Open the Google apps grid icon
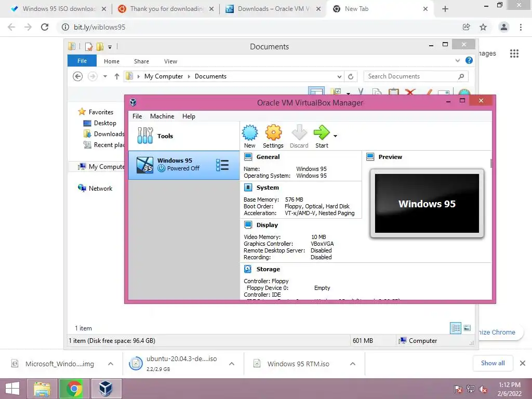This screenshot has height=399, width=532. pyautogui.click(x=514, y=54)
